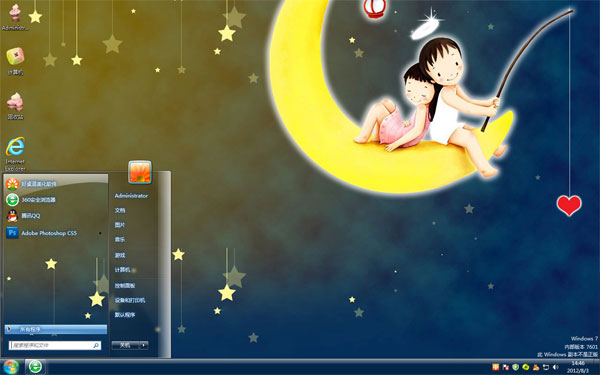
Task: Click the user account flower picture
Action: [140, 172]
